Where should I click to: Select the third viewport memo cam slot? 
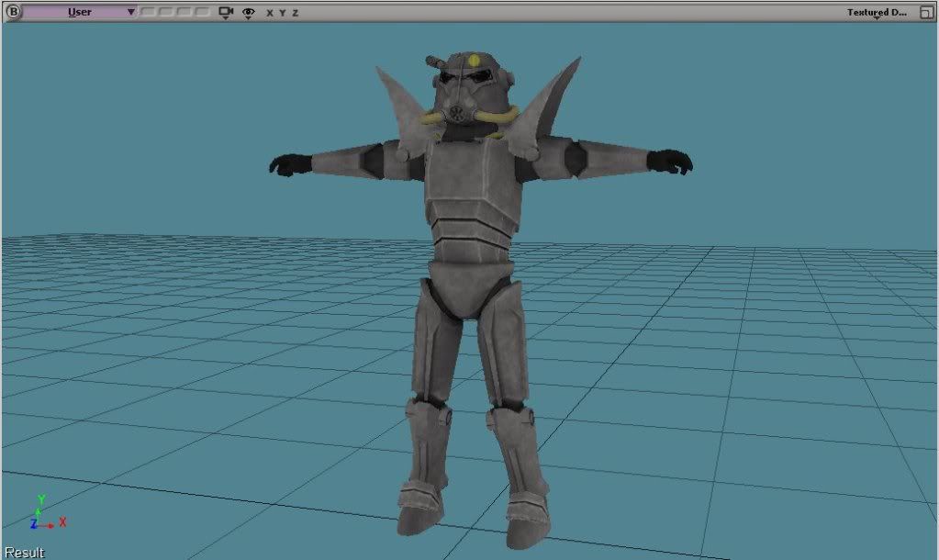point(184,12)
